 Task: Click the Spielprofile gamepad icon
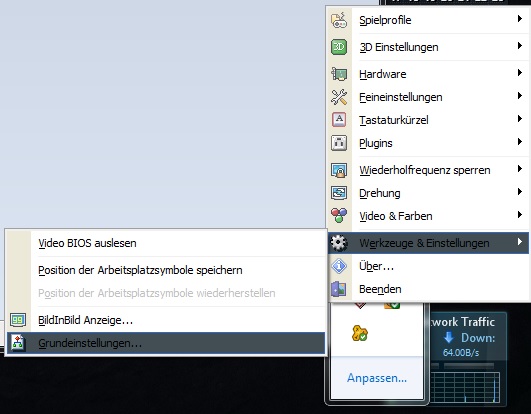(x=339, y=20)
